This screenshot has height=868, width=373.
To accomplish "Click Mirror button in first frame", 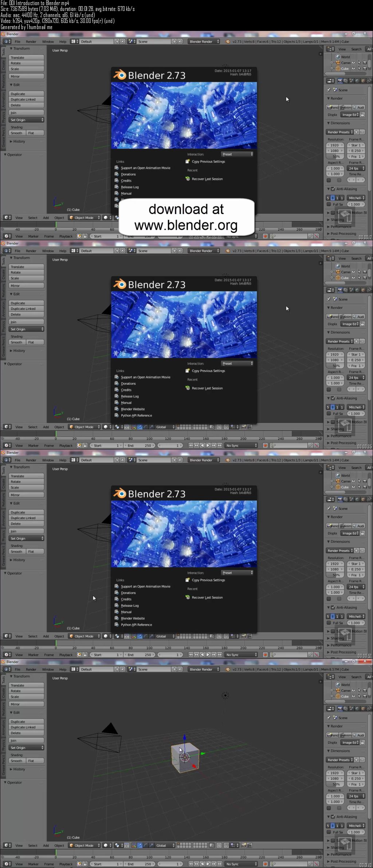I will pyautogui.click(x=26, y=76).
